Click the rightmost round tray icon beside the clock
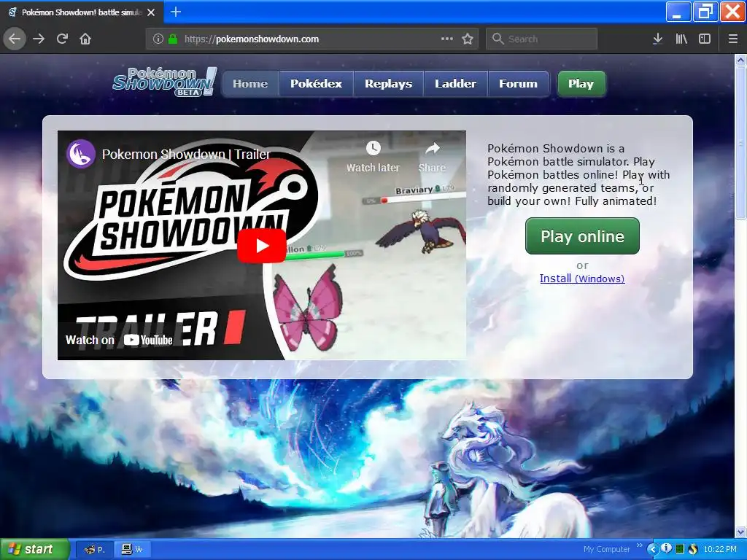This screenshot has height=560, width=747. (693, 549)
